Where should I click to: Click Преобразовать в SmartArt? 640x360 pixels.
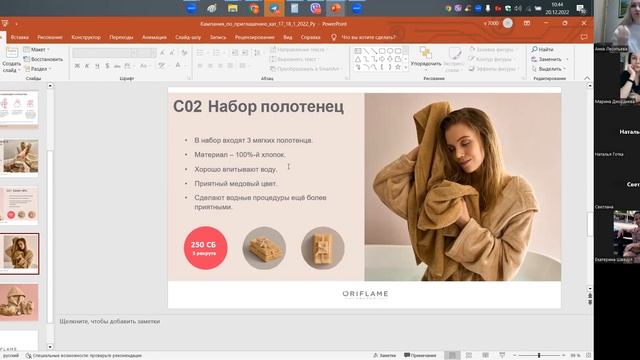point(307,69)
